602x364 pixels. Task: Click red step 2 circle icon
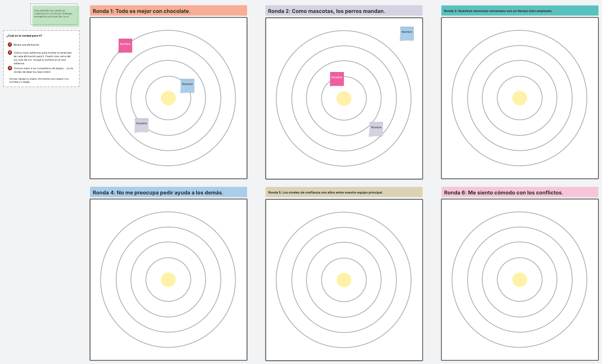(10, 52)
